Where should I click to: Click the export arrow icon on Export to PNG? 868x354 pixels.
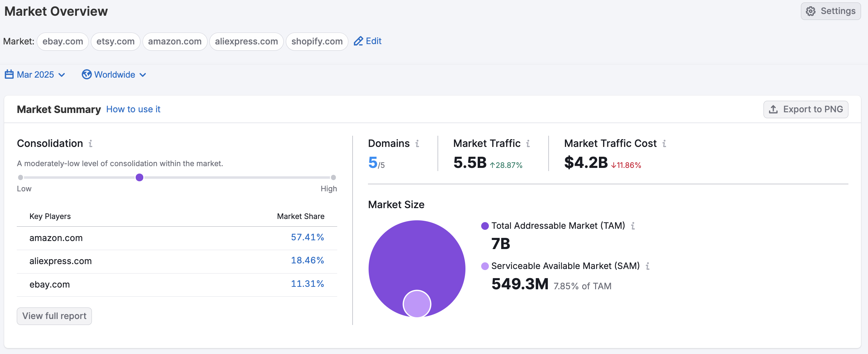coord(774,109)
